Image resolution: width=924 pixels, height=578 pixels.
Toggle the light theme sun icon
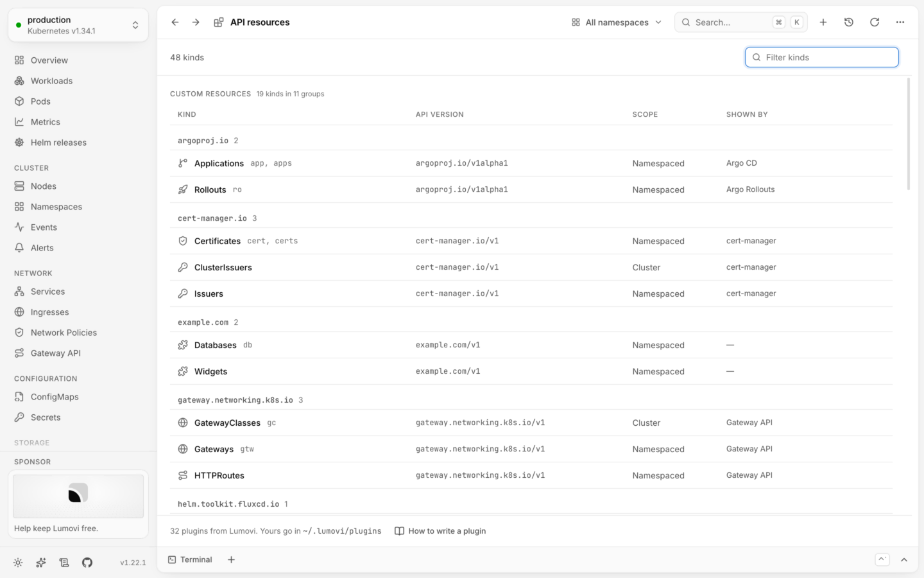[18, 563]
